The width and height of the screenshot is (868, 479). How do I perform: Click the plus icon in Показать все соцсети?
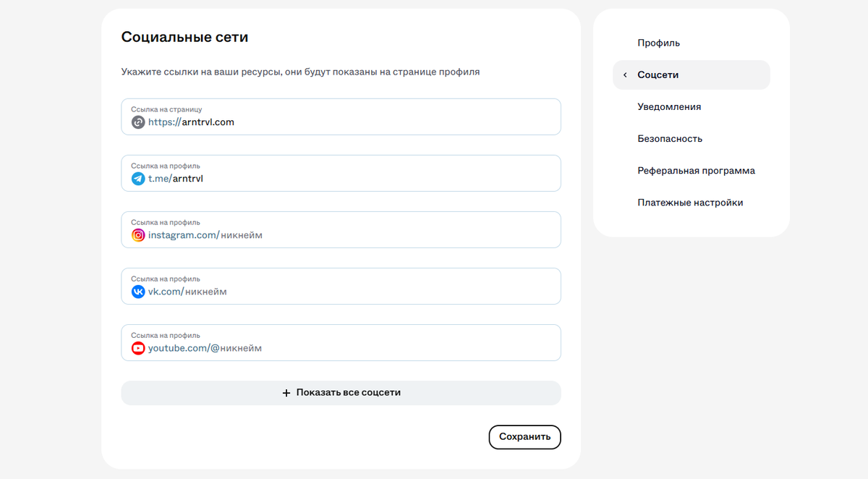click(x=286, y=393)
